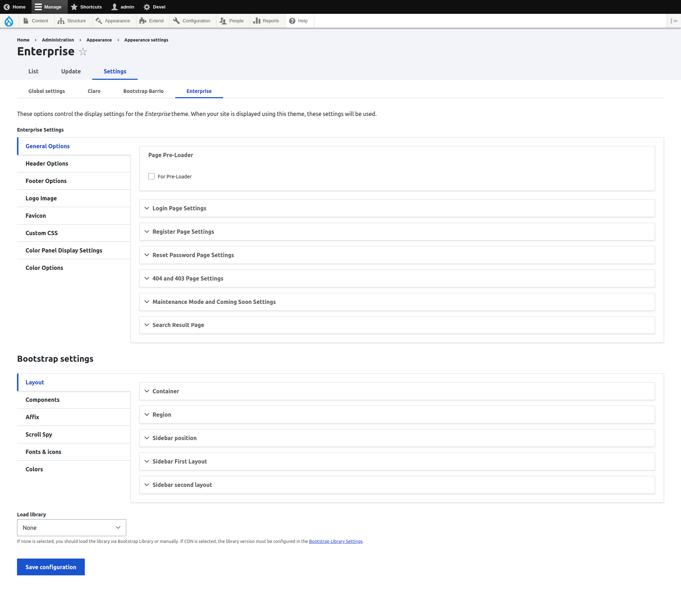The height and width of the screenshot is (616, 681).
Task: Toggle toolbar orientation icon at far right
Action: point(674,21)
